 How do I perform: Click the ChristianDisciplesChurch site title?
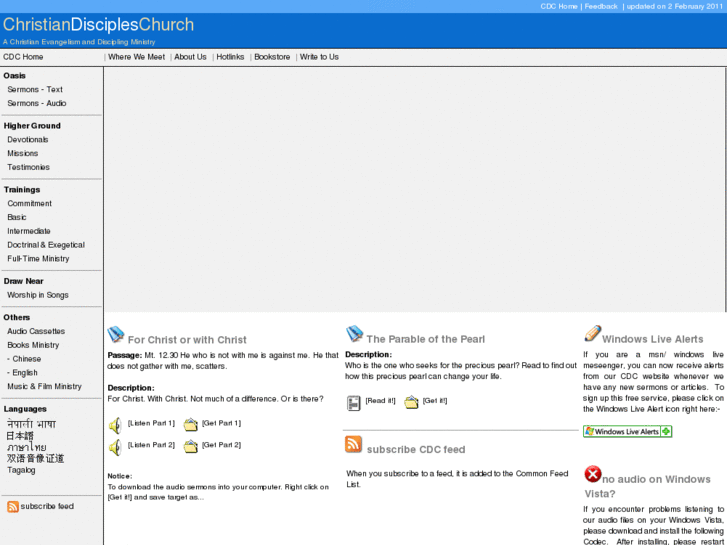[x=99, y=24]
